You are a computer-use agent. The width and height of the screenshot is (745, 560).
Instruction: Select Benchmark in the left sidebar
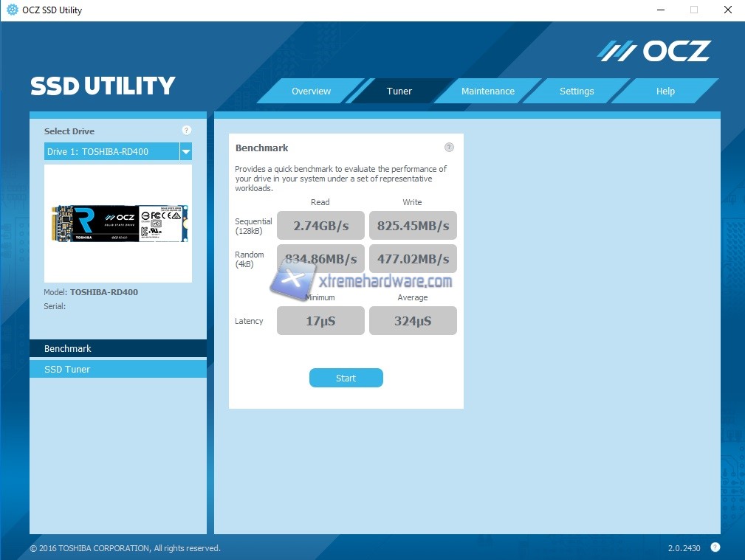pos(118,348)
